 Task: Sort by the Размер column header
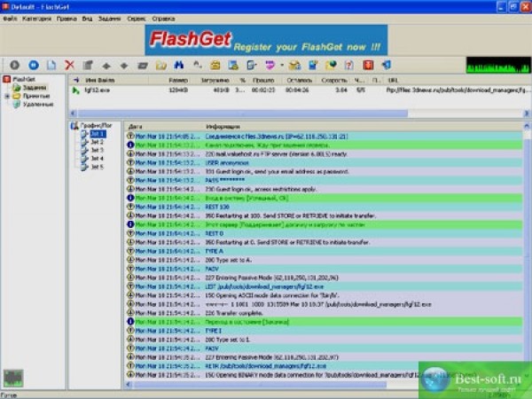(169, 80)
